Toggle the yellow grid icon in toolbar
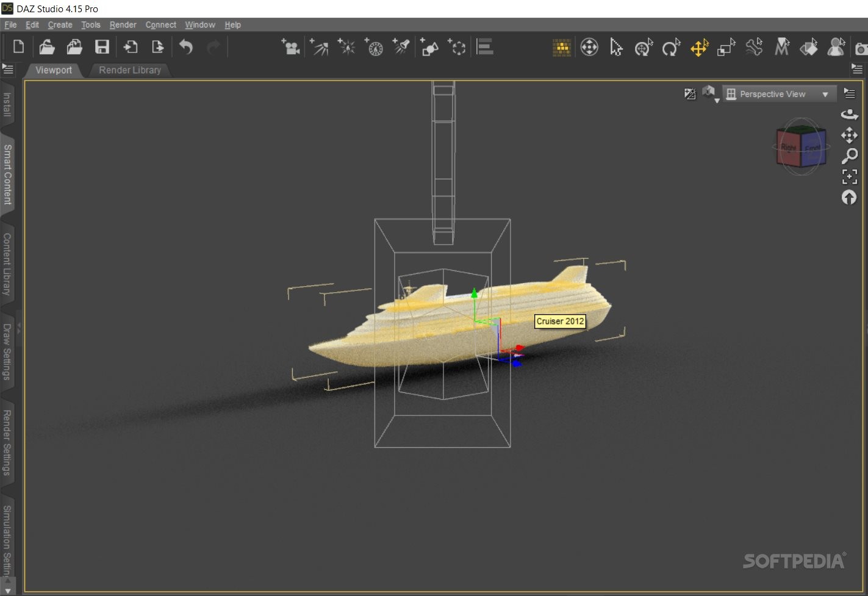Image resolution: width=868 pixels, height=596 pixels. pos(562,48)
